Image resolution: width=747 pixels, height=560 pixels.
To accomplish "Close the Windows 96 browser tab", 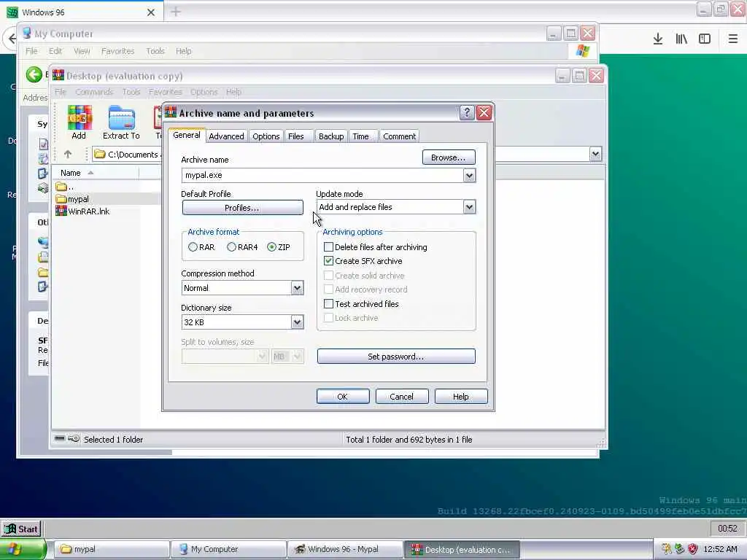I will (x=151, y=12).
